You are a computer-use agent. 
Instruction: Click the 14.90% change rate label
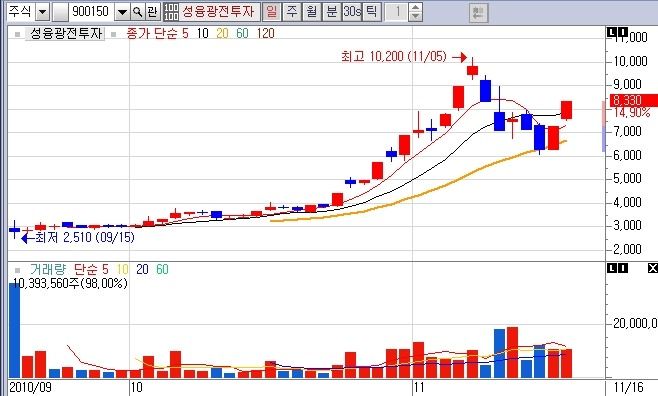(632, 112)
